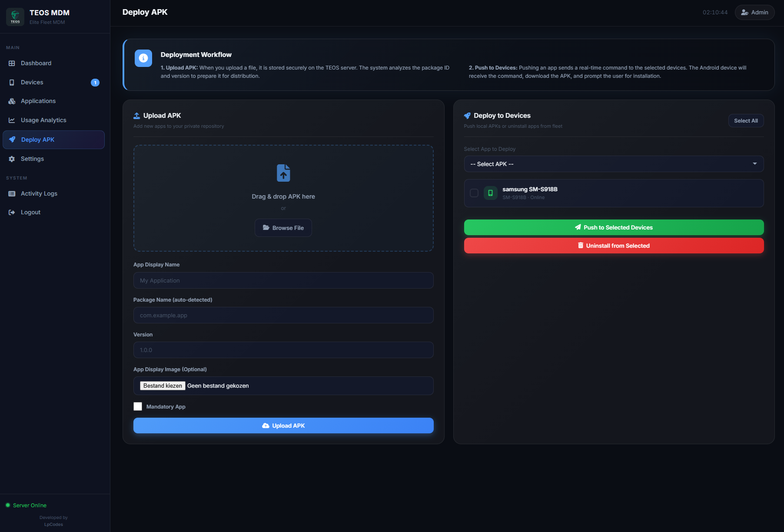Click the Devices phone icon in sidebar
This screenshot has height=532, width=784.
[x=12, y=83]
